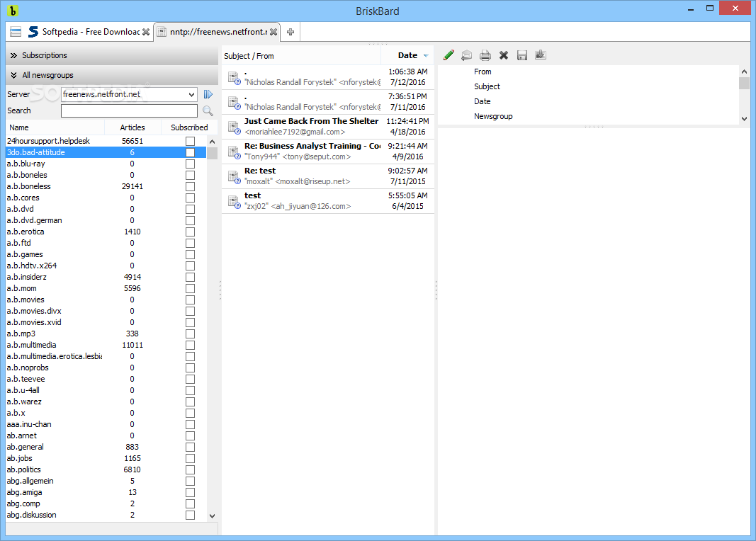Click message icon of 1:06:38 AM Forystek post

tap(235, 78)
